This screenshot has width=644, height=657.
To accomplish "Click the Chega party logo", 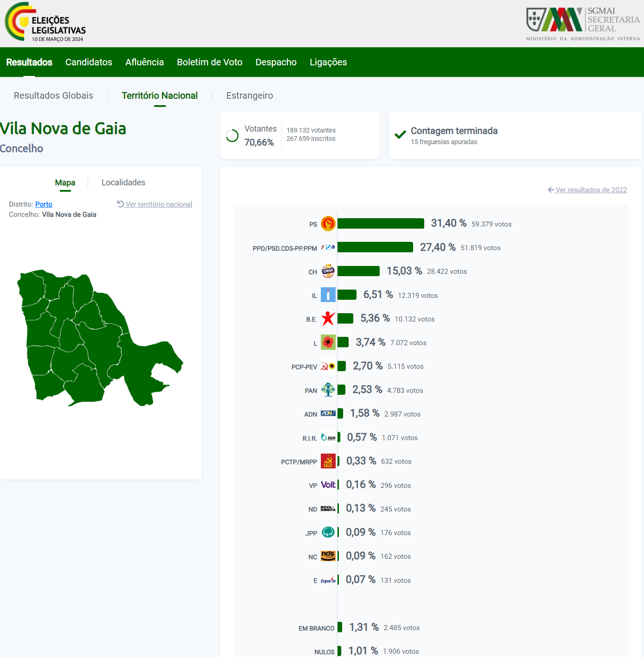I will pos(328,272).
